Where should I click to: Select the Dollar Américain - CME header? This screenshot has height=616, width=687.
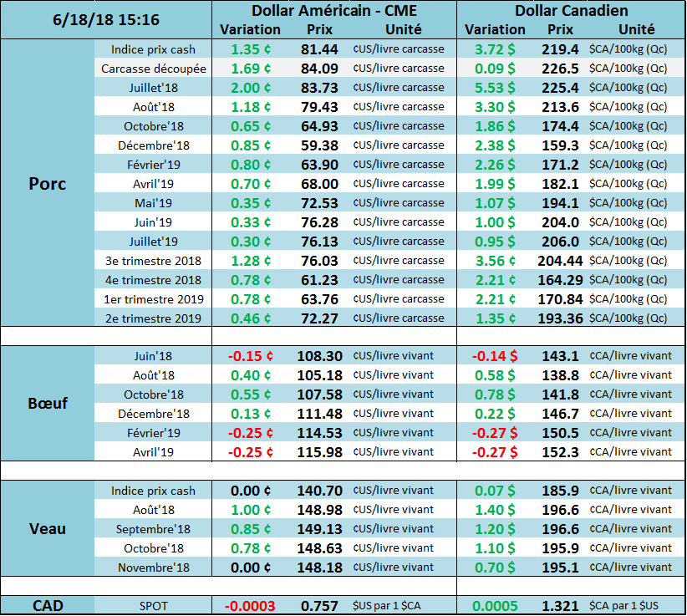coord(333,11)
